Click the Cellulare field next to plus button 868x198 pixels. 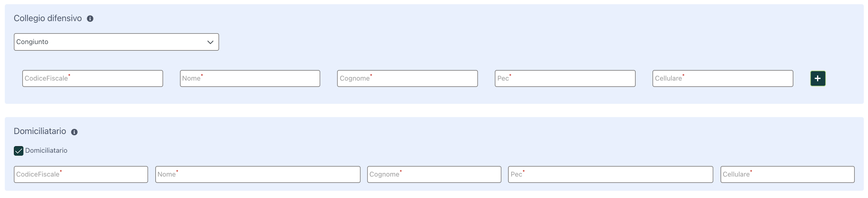[x=723, y=79]
